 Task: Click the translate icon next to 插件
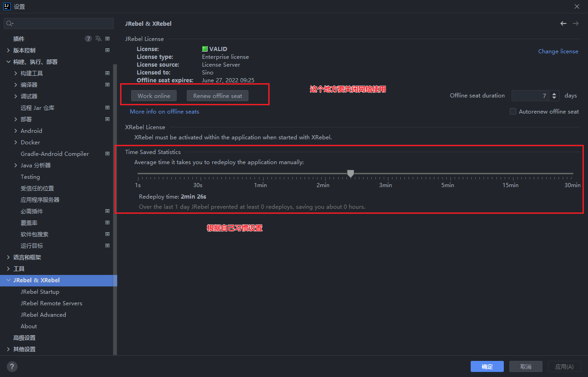pos(98,39)
